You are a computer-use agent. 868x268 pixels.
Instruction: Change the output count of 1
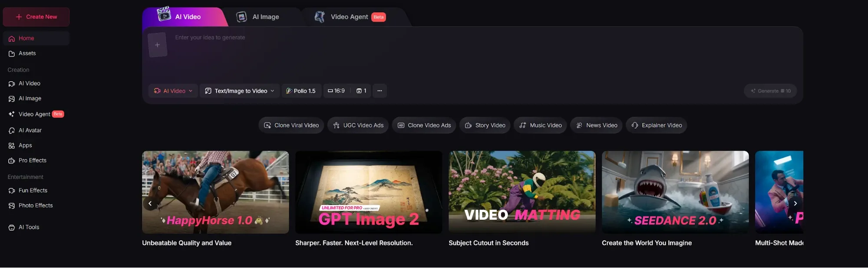[361, 91]
